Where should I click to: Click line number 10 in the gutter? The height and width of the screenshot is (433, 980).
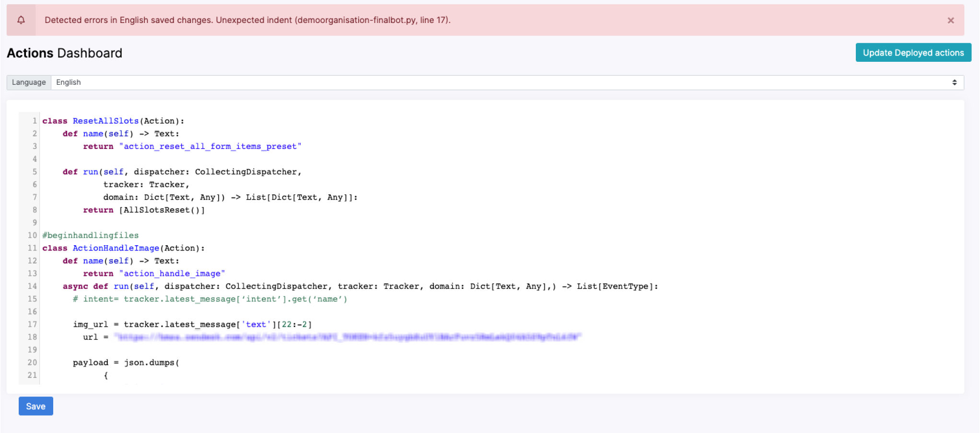click(x=32, y=235)
